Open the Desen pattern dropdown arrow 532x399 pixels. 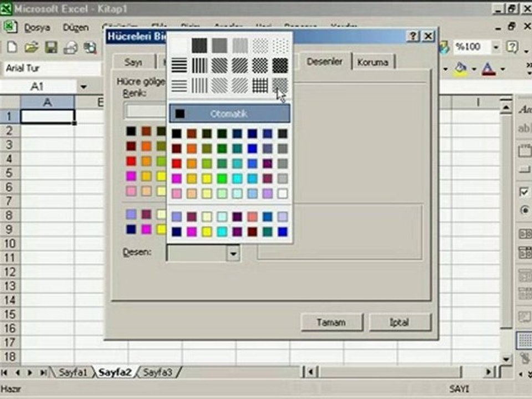tap(233, 253)
